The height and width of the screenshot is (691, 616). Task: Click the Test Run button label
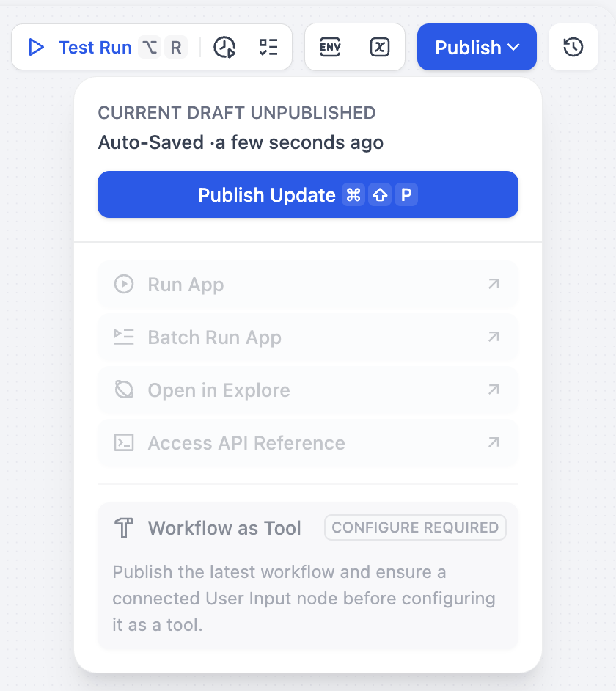(95, 47)
